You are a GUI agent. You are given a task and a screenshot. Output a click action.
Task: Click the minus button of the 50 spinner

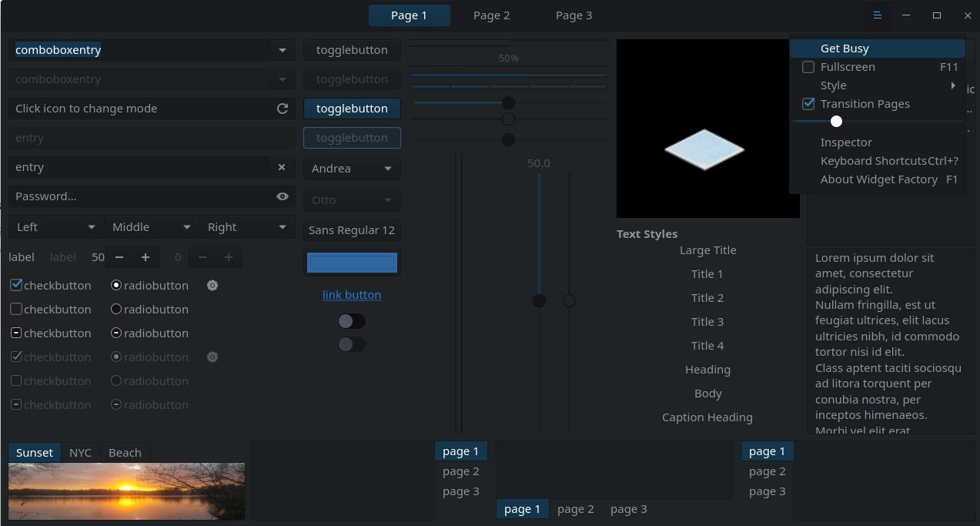click(x=119, y=257)
